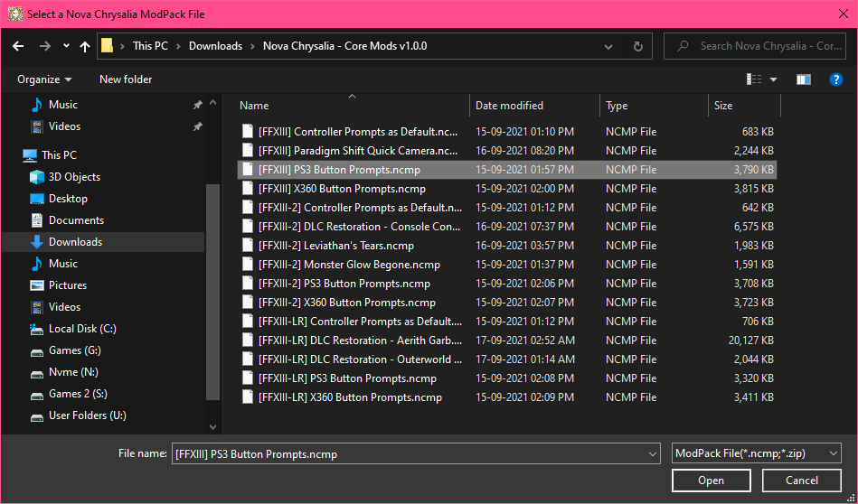Select [FFXIII] PS3 Button Prompts.ncmp file
Viewport: 858px width, 504px height.
click(x=507, y=170)
